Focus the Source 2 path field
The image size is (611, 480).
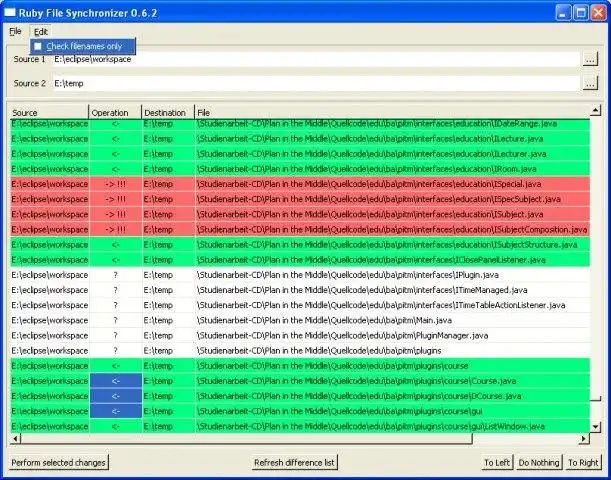coord(316,83)
